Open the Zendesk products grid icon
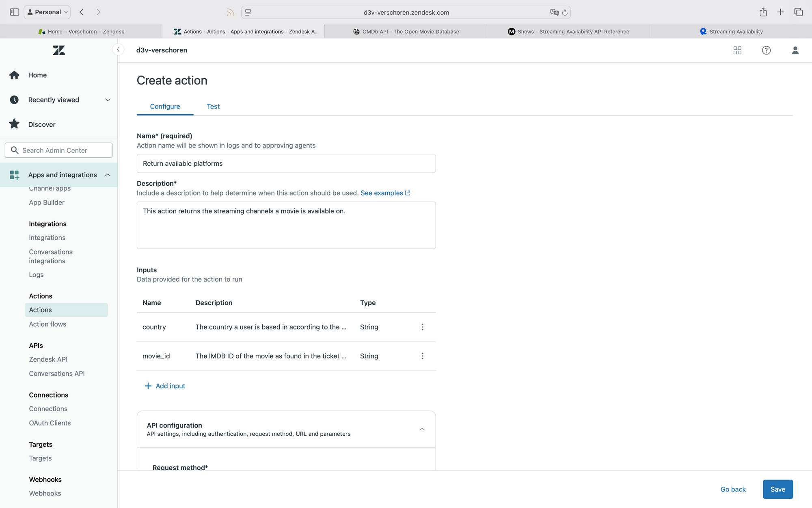The height and width of the screenshot is (508, 812). pos(737,50)
